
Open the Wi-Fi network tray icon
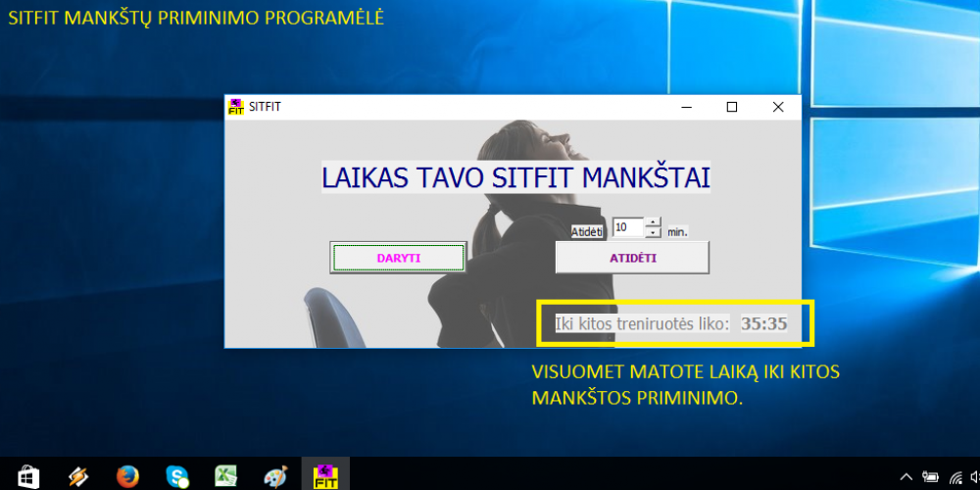click(956, 478)
